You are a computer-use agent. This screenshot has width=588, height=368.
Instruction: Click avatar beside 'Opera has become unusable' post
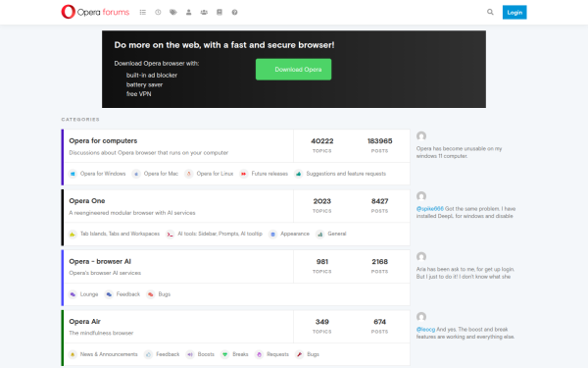(421, 136)
